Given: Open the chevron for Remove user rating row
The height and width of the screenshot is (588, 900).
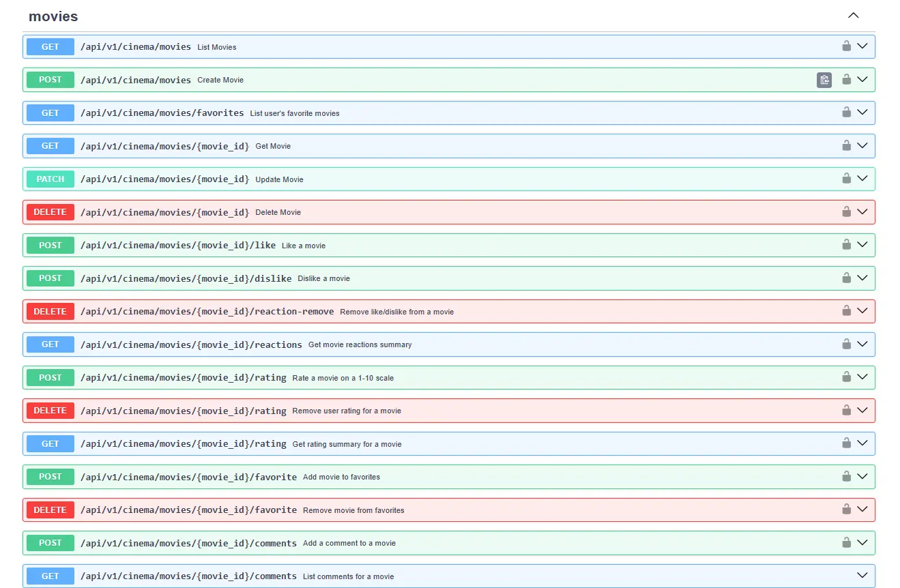Looking at the screenshot, I should pyautogui.click(x=862, y=410).
